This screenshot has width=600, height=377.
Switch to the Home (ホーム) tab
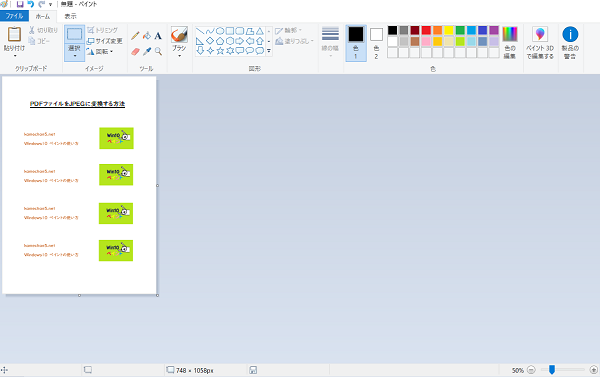click(42, 16)
